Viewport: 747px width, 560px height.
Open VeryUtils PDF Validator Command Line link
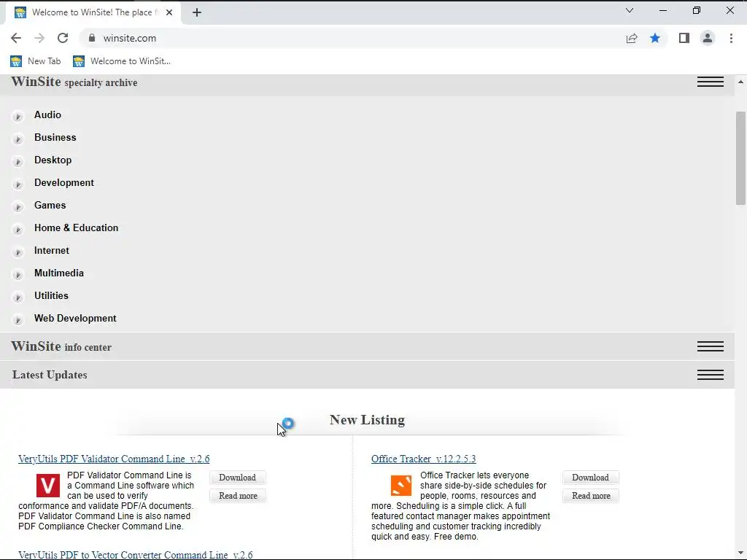tap(114, 459)
